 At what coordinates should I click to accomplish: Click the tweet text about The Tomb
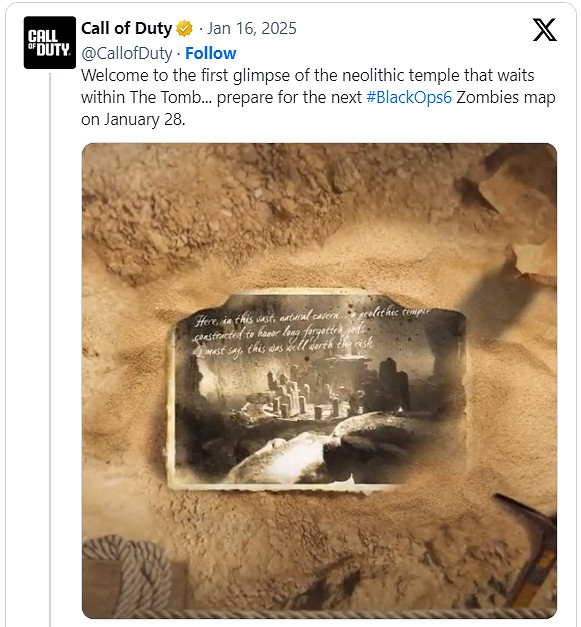[318, 97]
